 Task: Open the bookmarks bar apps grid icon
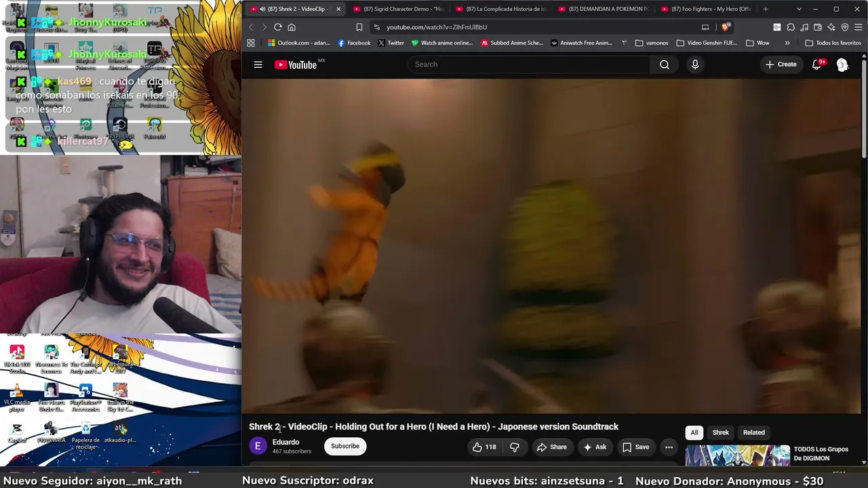coord(251,43)
